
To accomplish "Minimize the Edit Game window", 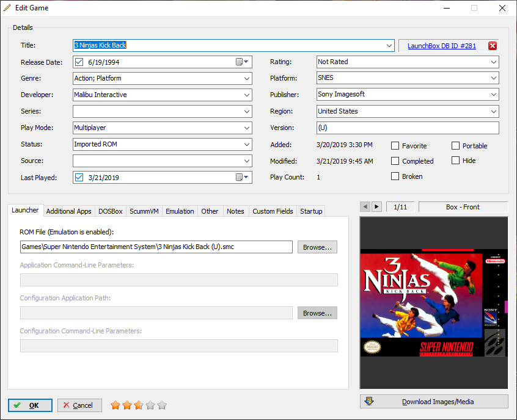I will pos(447,8).
